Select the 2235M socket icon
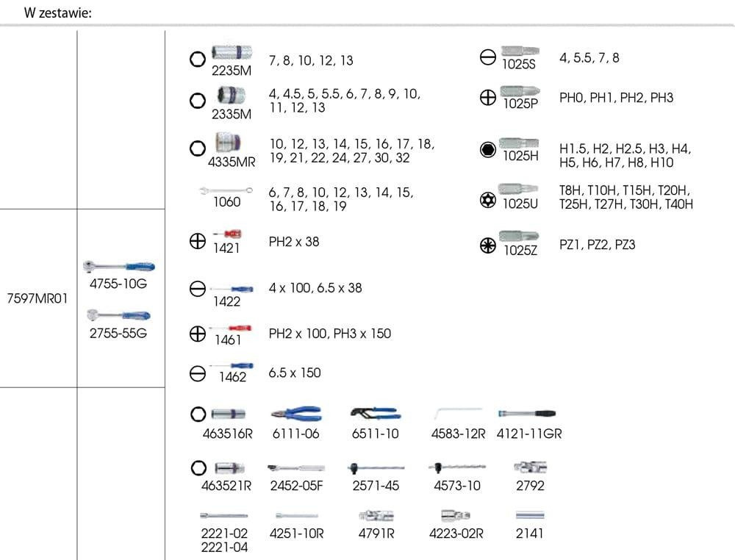 point(231,52)
